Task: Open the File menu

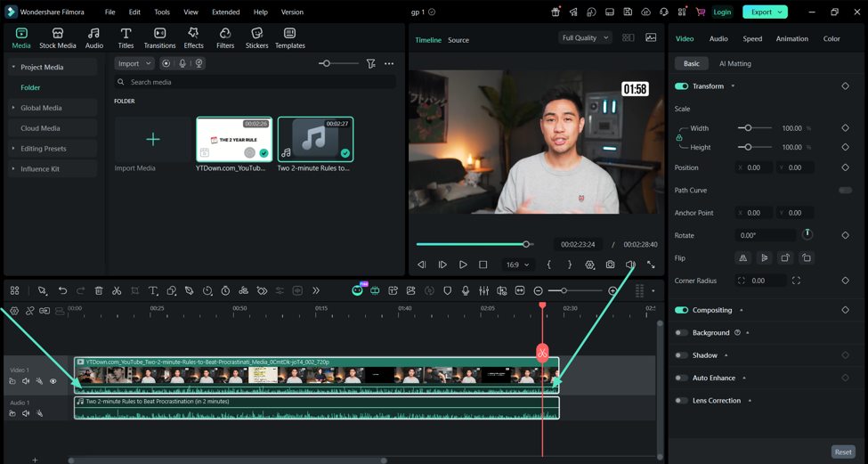Action: (110, 12)
